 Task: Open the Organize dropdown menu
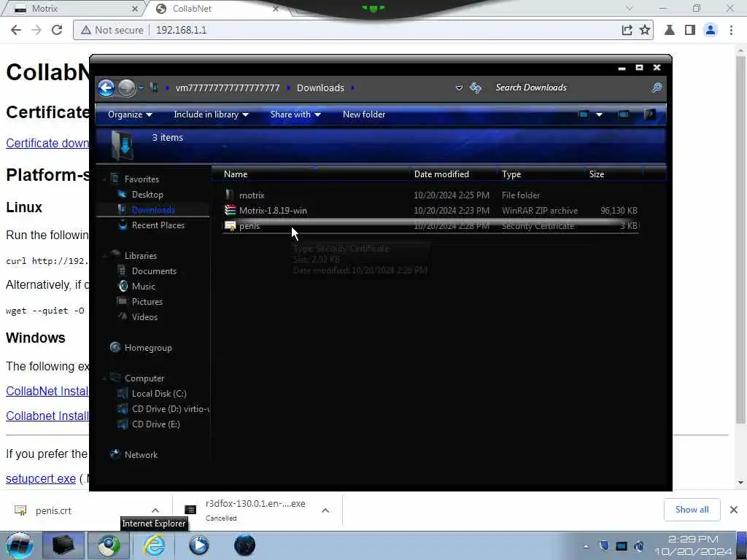coord(130,114)
